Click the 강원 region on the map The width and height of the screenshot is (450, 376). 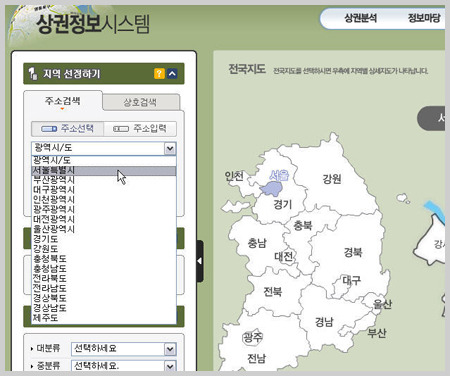[332, 179]
